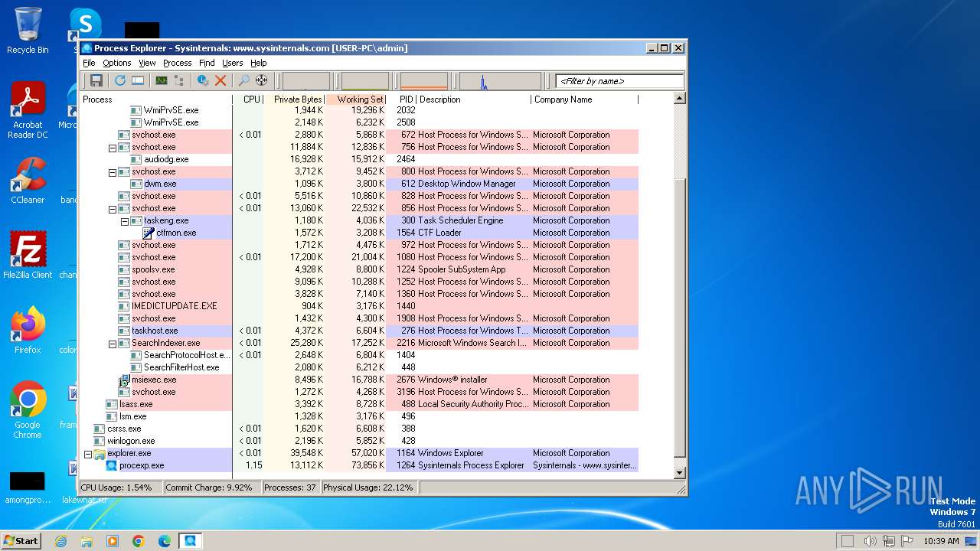980x551 pixels.
Task: Select the IMEDICTUPDATE.EXE process row
Action: (359, 306)
